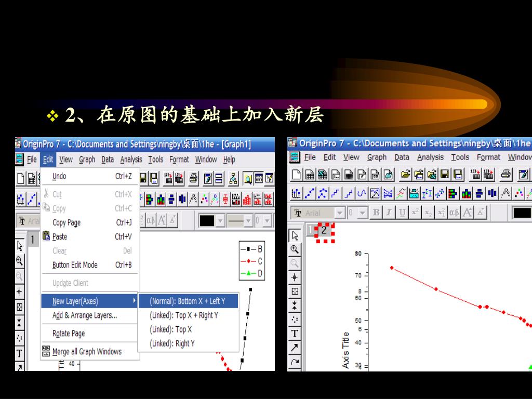The image size is (532, 399).
Task: Open line style dropdown in left window
Action: [x=248, y=221]
